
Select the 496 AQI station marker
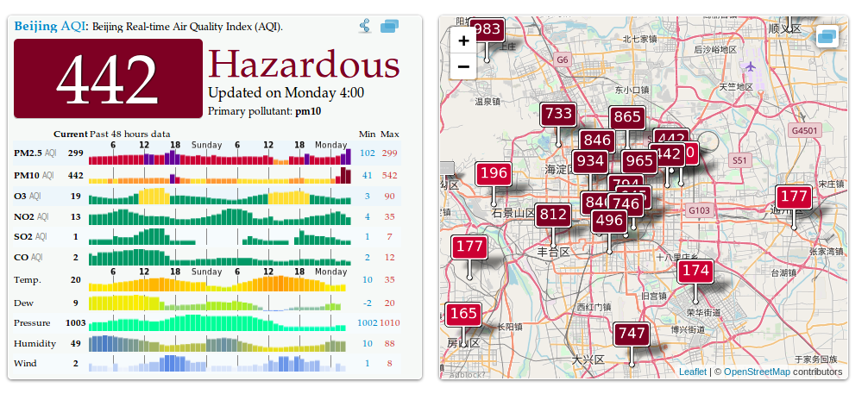click(609, 221)
